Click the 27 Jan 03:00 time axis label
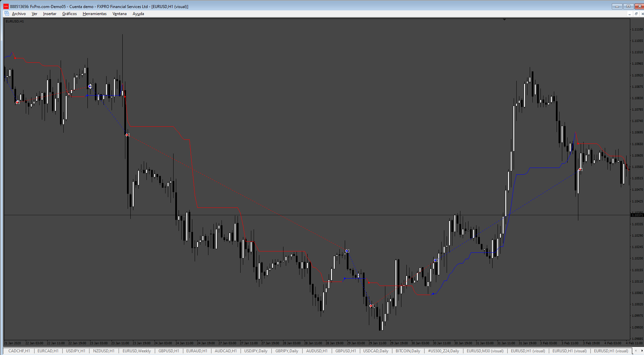This screenshot has height=355, width=644. [x=227, y=343]
